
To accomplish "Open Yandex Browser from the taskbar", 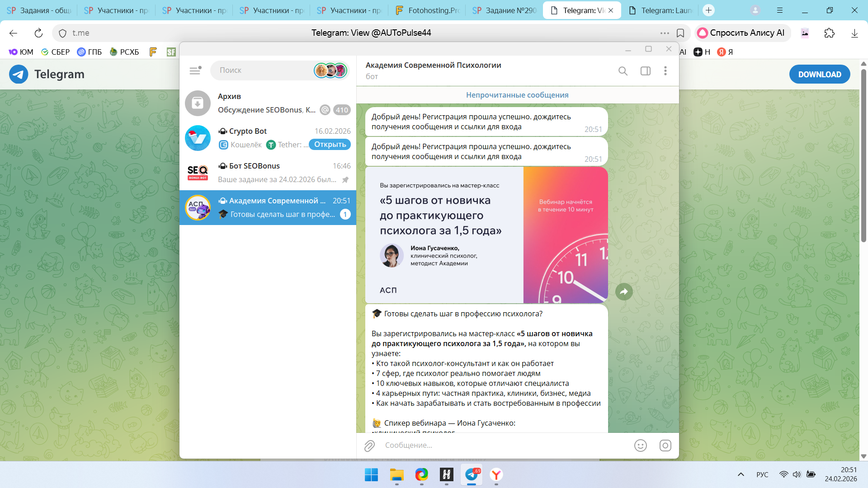I will coord(496,475).
